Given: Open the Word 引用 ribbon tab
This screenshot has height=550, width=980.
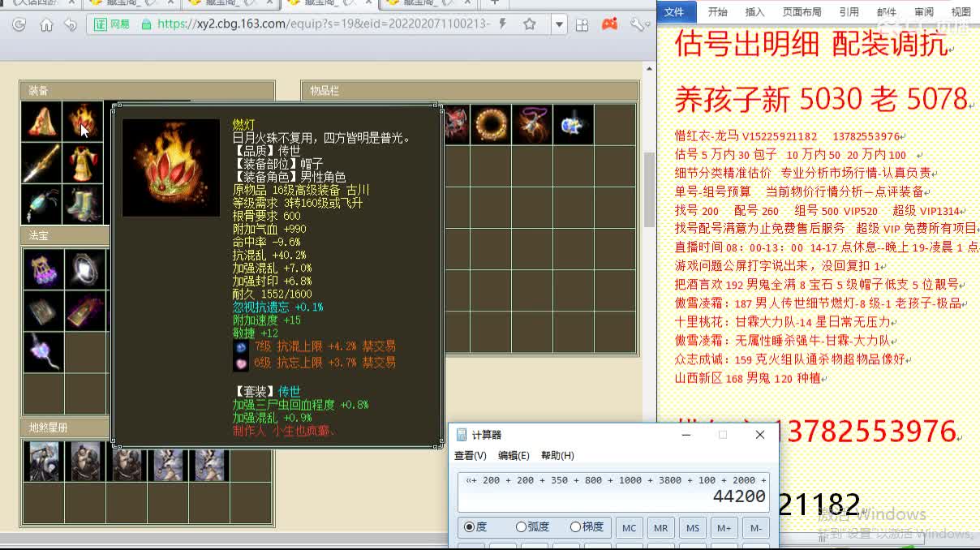Looking at the screenshot, I should 849,12.
